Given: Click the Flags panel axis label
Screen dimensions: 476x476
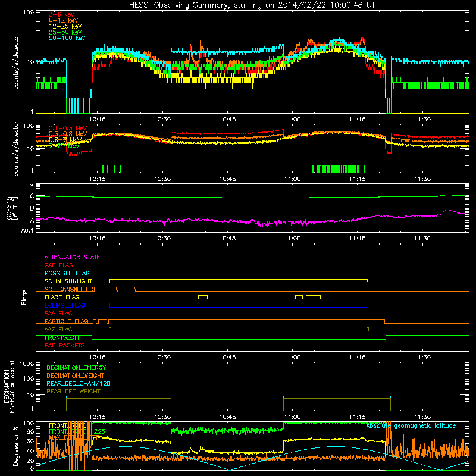Looking at the screenshot, I should pos(24,297).
